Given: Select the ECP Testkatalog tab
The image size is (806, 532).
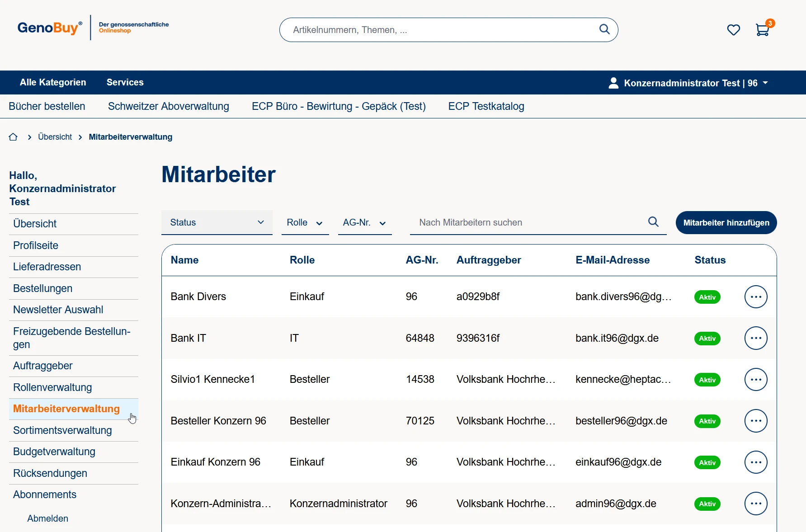Looking at the screenshot, I should [486, 106].
